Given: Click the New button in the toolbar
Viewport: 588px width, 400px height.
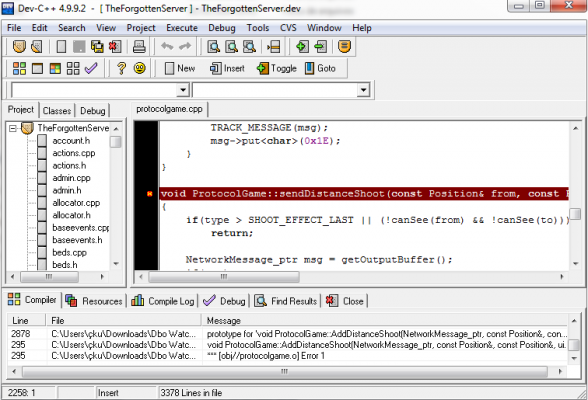Looking at the screenshot, I should (180, 68).
